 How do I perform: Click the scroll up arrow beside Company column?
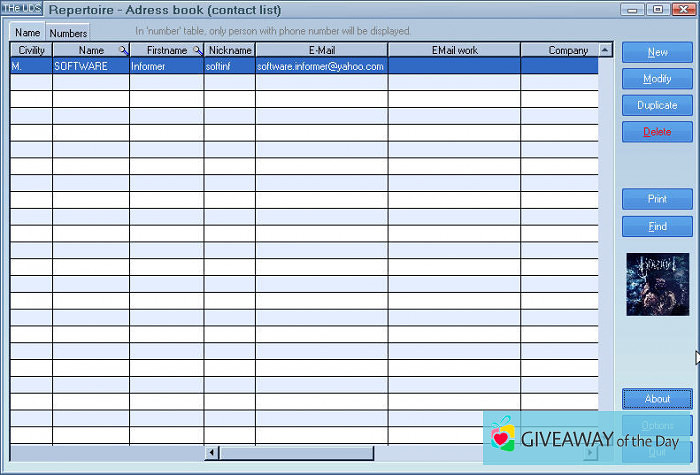605,49
